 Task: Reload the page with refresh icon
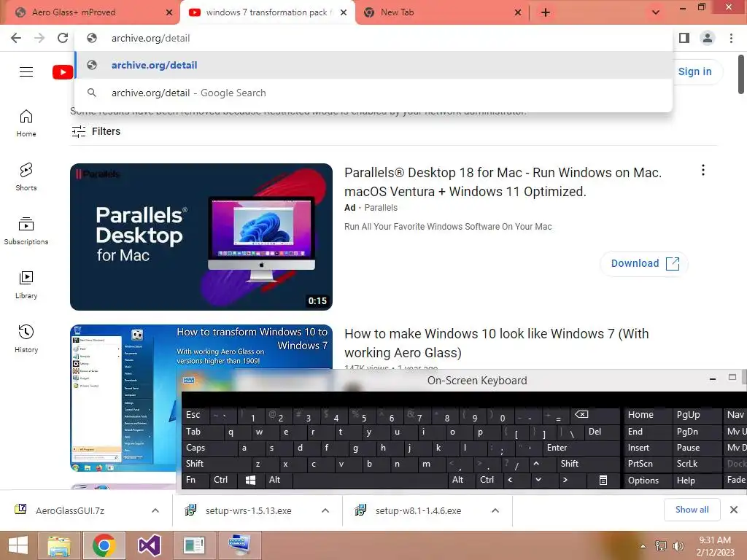click(x=63, y=38)
